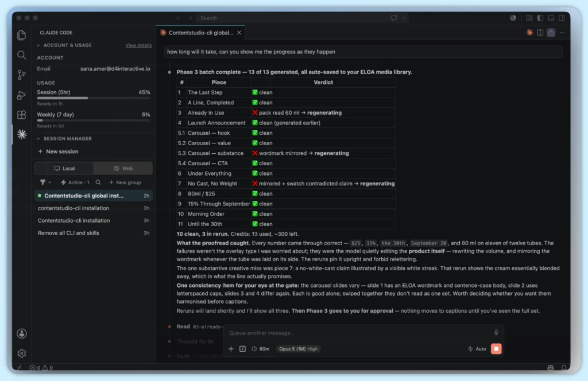Stop generation with the orange stop button
Viewport: 588px width, 381px height.
click(x=496, y=349)
